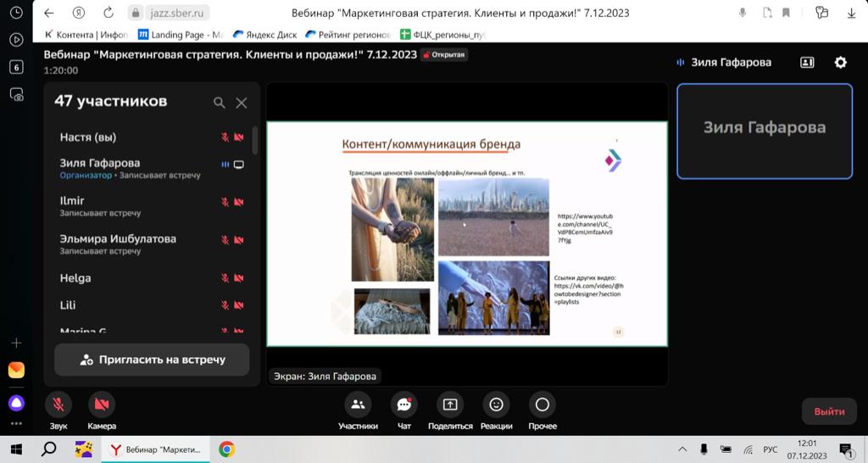The width and height of the screenshot is (868, 463).
Task: Open the Landing Page bookmark
Action: (181, 34)
